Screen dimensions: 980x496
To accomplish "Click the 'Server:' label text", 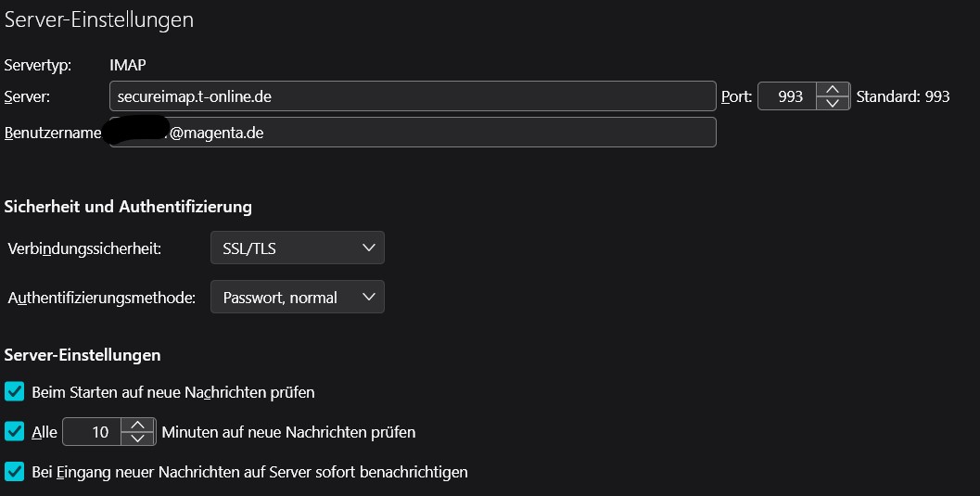I will [x=27, y=96].
